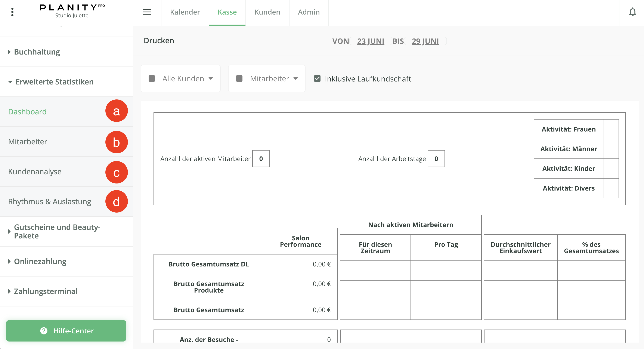Click the red 'b' badge
This screenshot has width=644, height=349.
pos(116,142)
